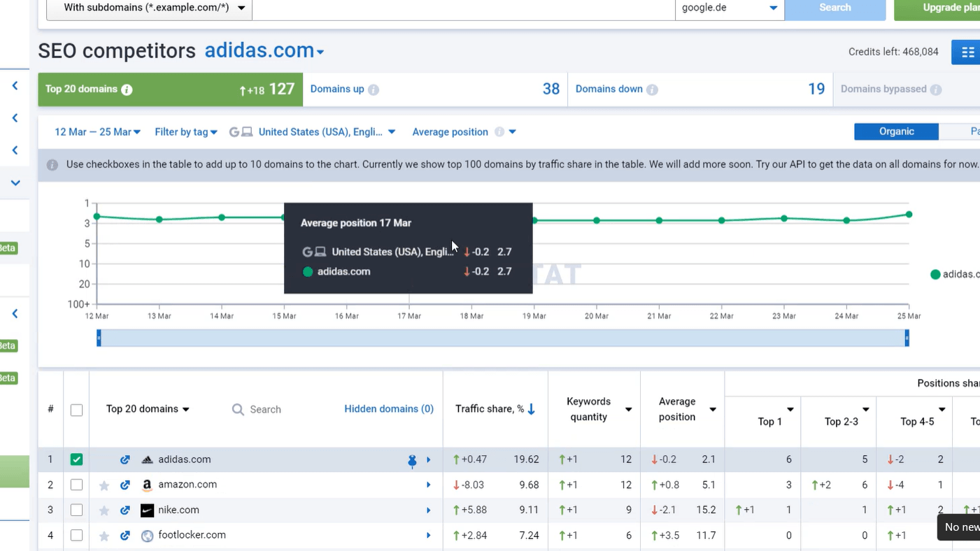
Task: Collapse first sidebar chevron arrow
Action: click(x=15, y=86)
